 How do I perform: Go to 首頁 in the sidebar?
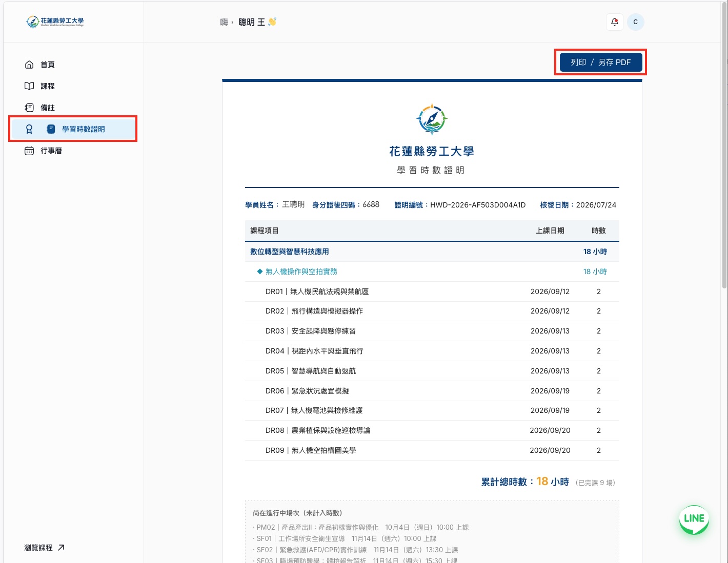[73, 65]
